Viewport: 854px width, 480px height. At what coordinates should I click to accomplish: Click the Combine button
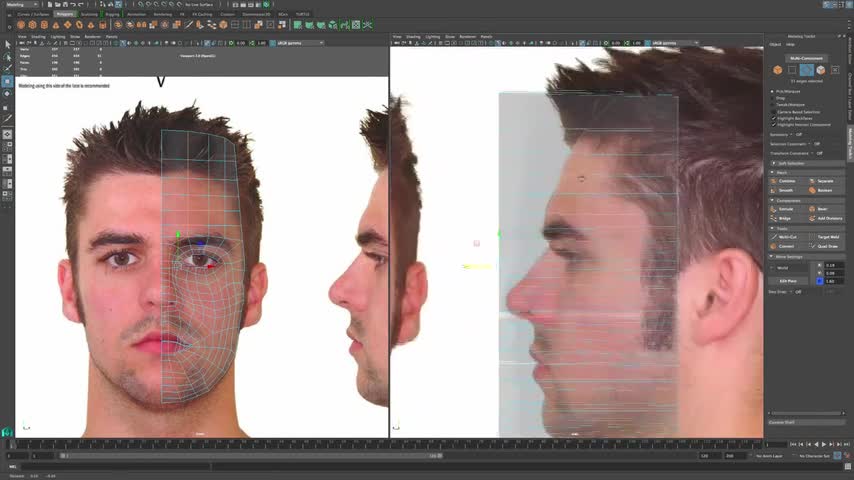point(788,181)
